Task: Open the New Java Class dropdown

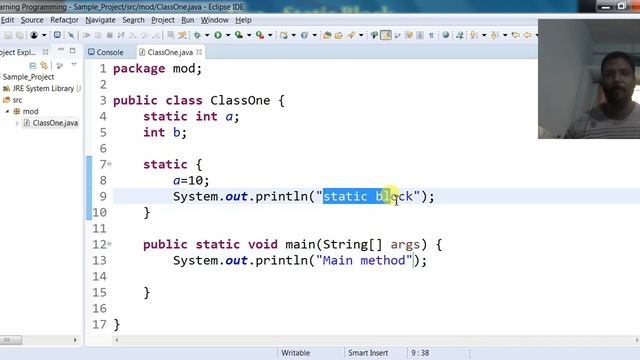Action: (x=314, y=36)
